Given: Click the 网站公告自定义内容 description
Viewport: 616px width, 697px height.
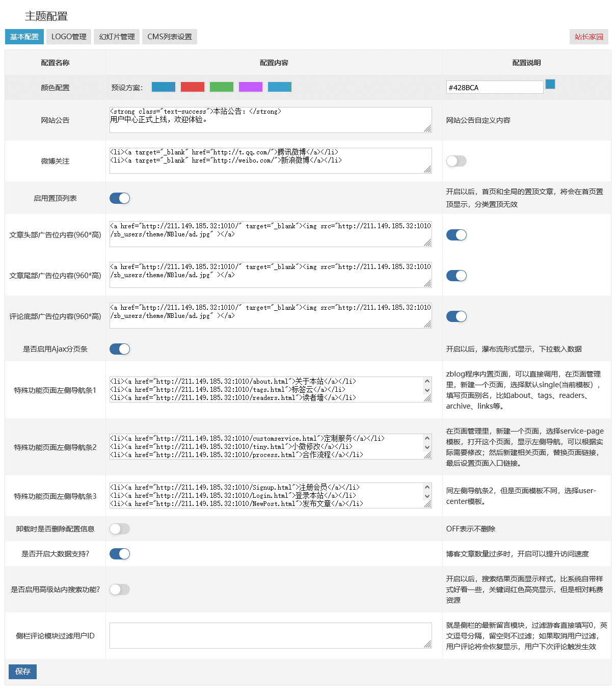Looking at the screenshot, I should pos(478,120).
